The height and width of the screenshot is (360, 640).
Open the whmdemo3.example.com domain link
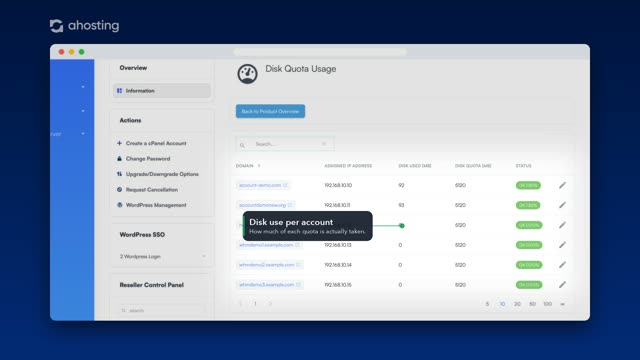(267, 284)
